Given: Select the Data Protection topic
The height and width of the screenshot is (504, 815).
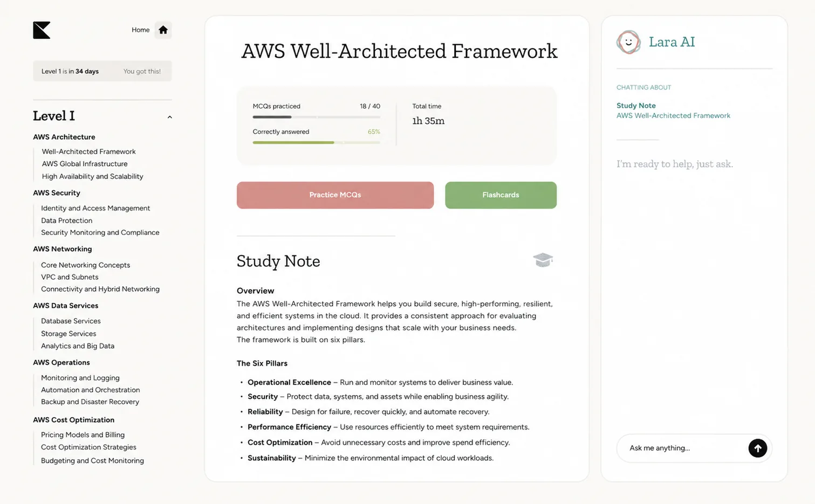Looking at the screenshot, I should [x=66, y=220].
